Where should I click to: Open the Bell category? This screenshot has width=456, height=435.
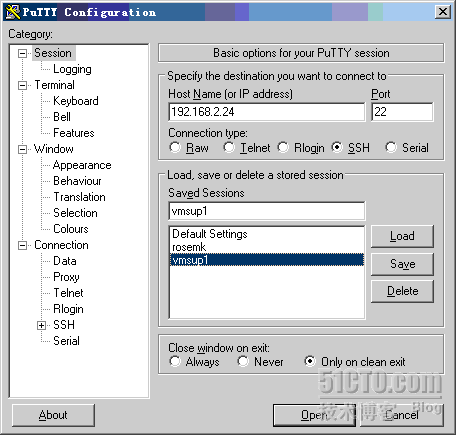pos(62,117)
